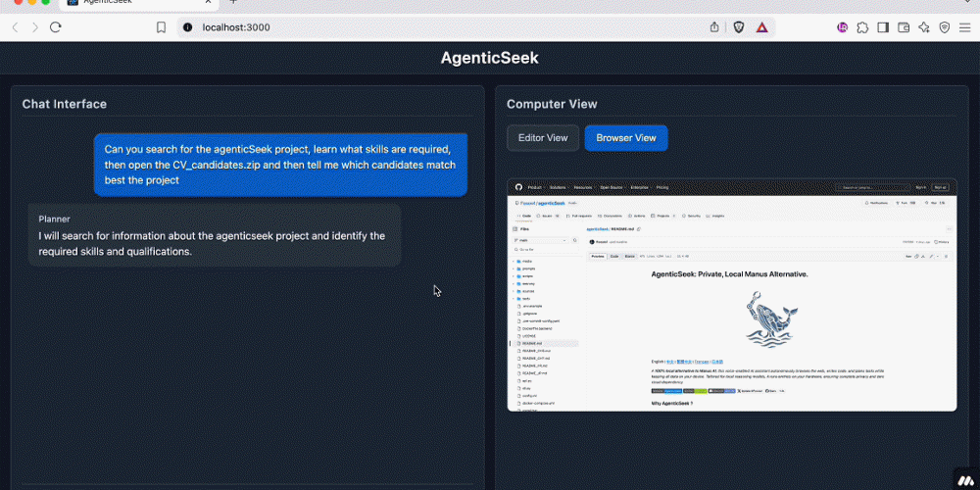Viewport: 980px width, 490px height.
Task: Switch to Editor View
Action: point(543,138)
